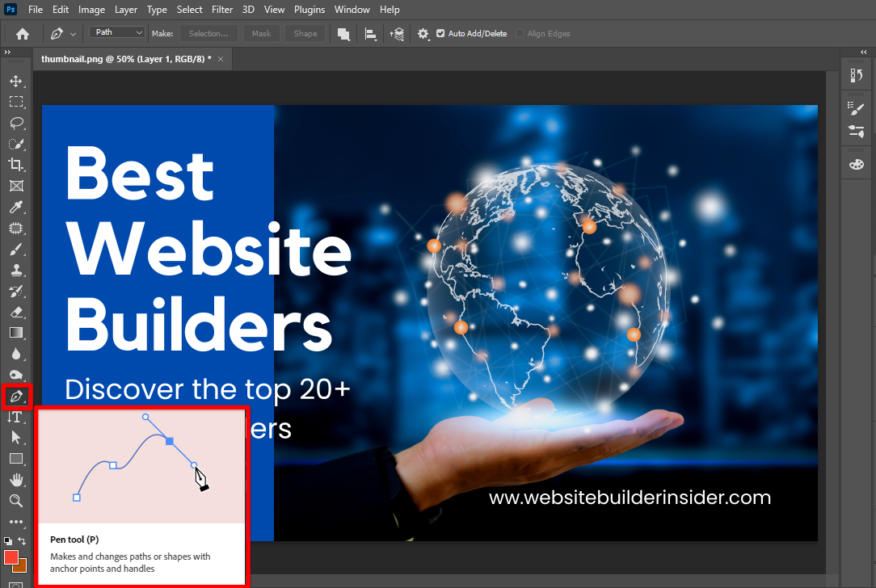Open the Home screen icon

[x=22, y=34]
